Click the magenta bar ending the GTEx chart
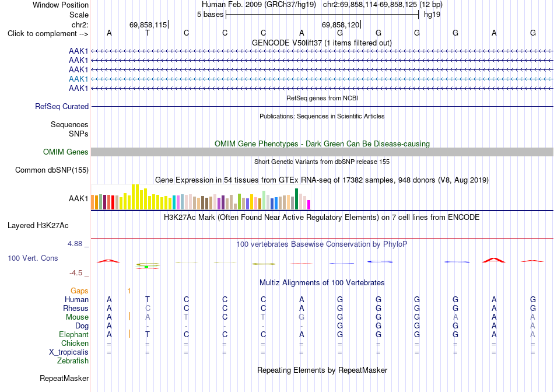The width and height of the screenshot is (554, 392). coord(309,205)
